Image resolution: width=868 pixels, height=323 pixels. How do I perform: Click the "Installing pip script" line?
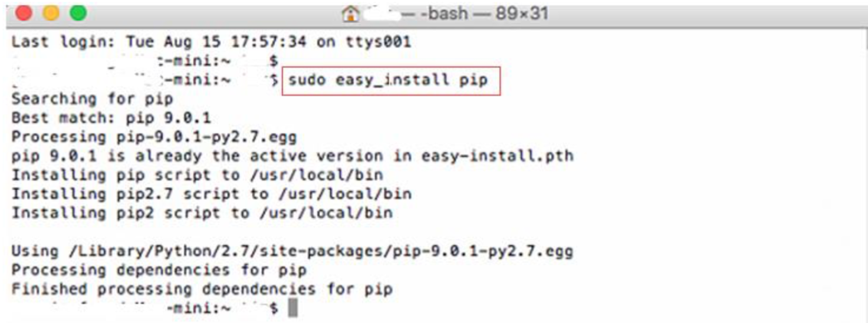point(197,175)
